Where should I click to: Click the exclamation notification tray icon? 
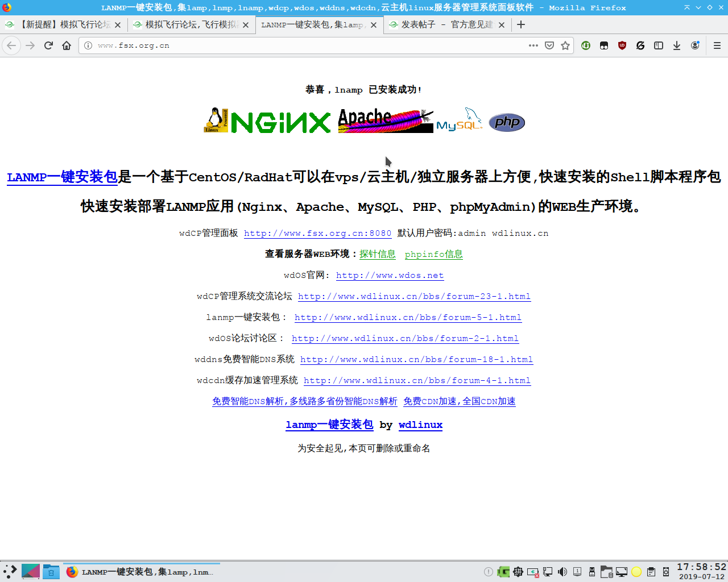click(x=489, y=572)
